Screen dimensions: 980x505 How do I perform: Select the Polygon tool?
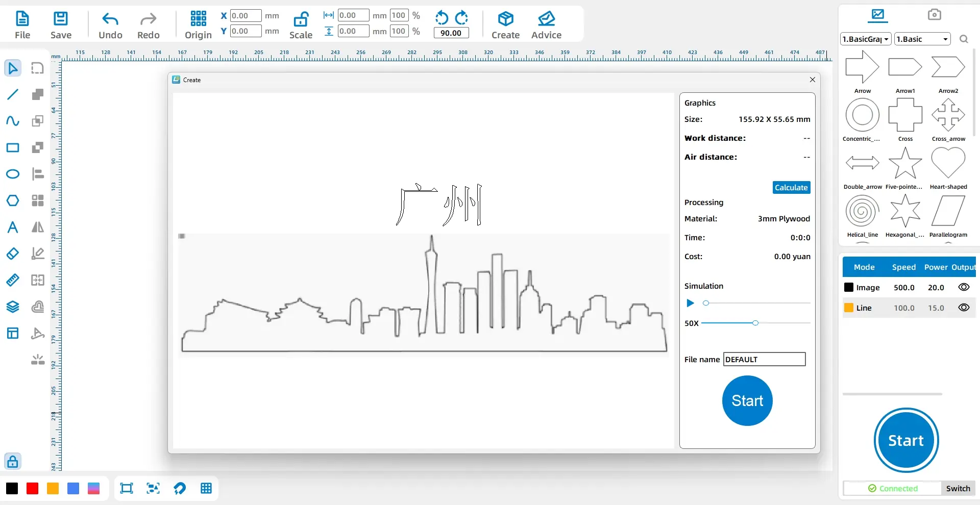coord(13,200)
